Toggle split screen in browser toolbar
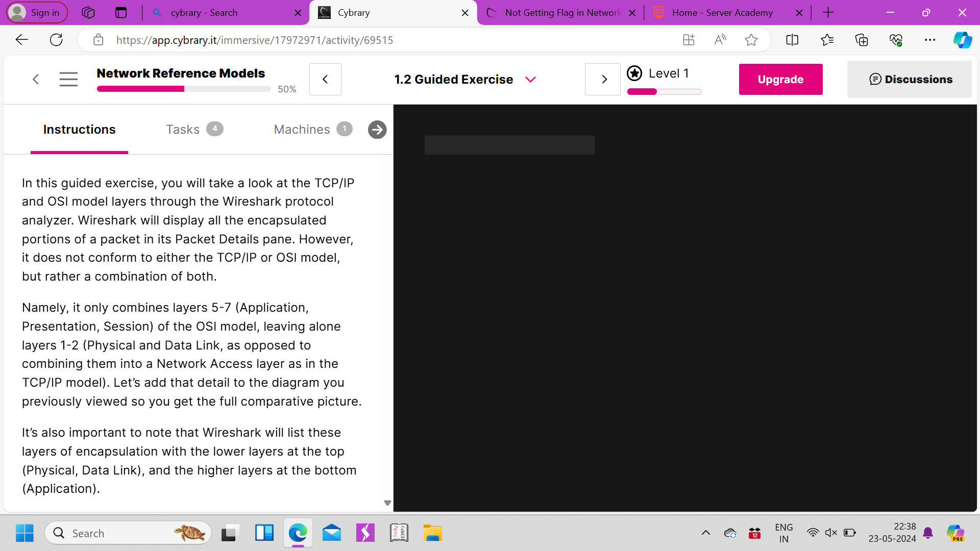 coord(792,40)
